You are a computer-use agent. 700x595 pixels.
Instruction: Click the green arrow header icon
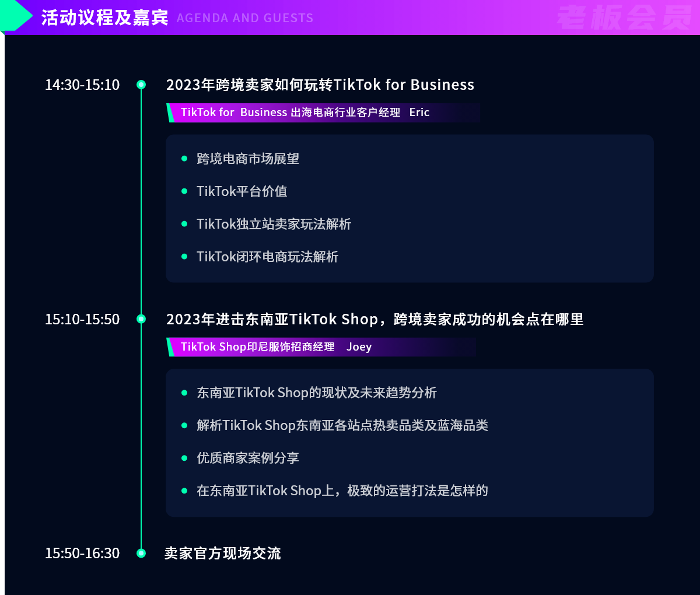click(x=16, y=16)
